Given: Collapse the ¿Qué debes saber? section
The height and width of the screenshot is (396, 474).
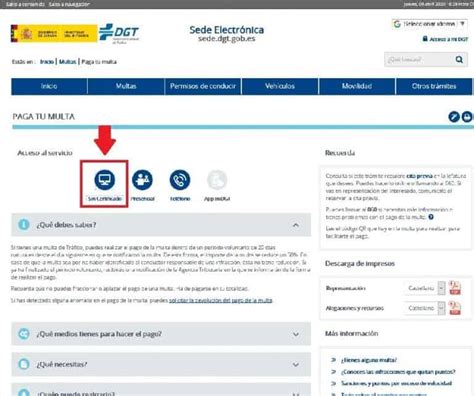Looking at the screenshot, I should pyautogui.click(x=296, y=225).
